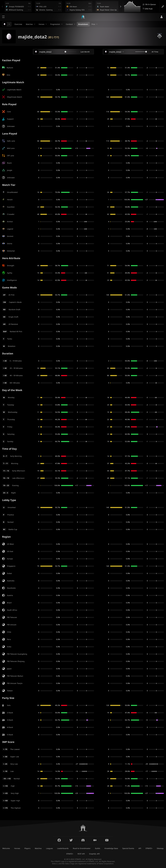
Task: Open Knowledge Base footer link
Action: (x=111, y=848)
